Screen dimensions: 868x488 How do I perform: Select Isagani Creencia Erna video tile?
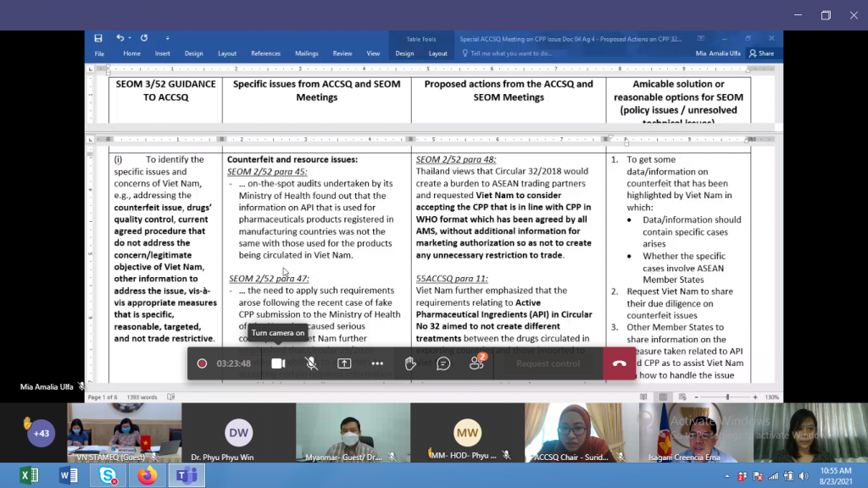[x=696, y=433]
